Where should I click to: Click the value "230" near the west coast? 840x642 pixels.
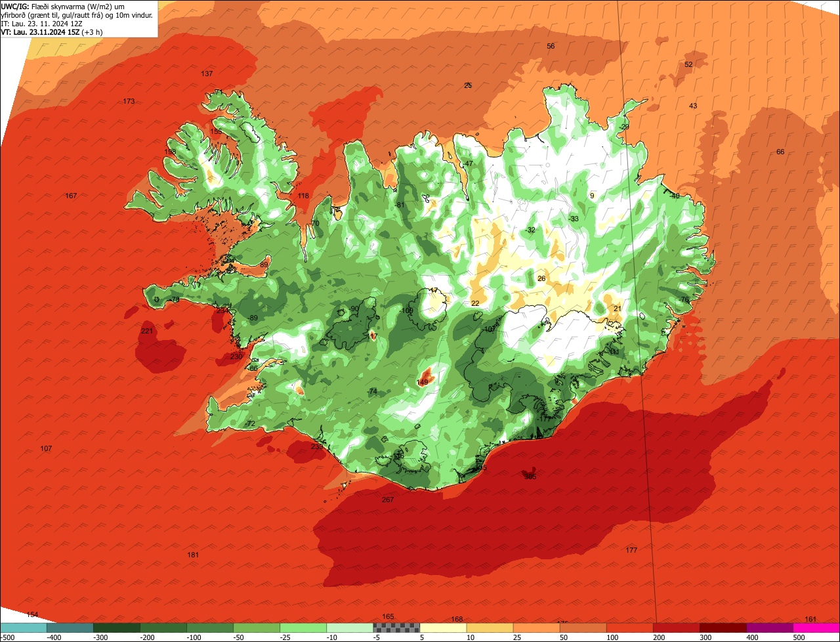pos(237,356)
